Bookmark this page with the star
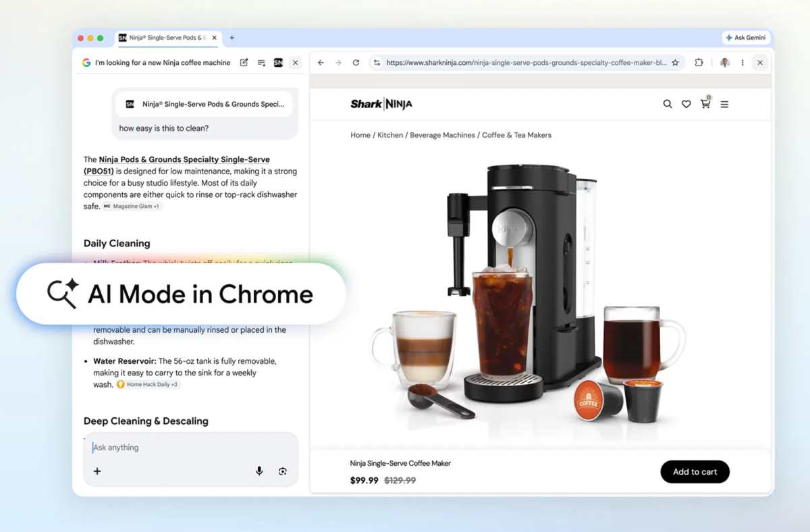This screenshot has width=810, height=532. pyautogui.click(x=675, y=63)
